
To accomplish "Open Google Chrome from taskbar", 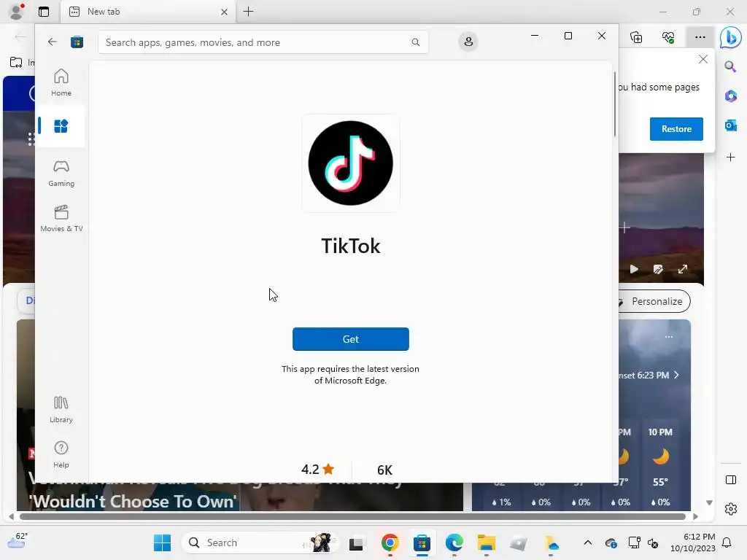I will pos(390,542).
